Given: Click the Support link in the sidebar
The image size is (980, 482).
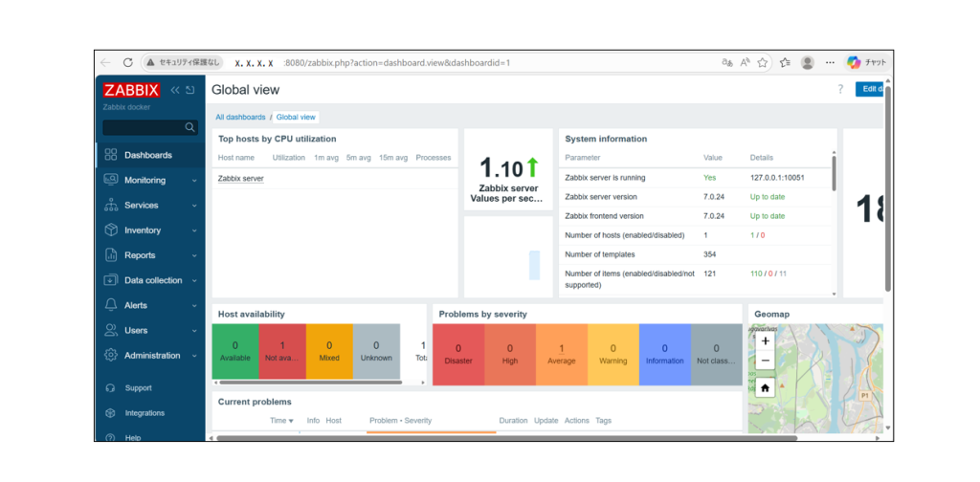Looking at the screenshot, I should [x=138, y=387].
